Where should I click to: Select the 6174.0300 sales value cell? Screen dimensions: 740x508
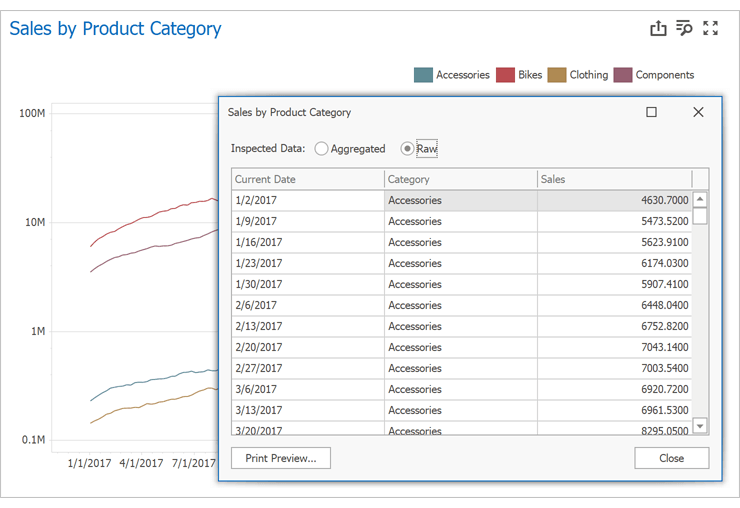point(613,263)
